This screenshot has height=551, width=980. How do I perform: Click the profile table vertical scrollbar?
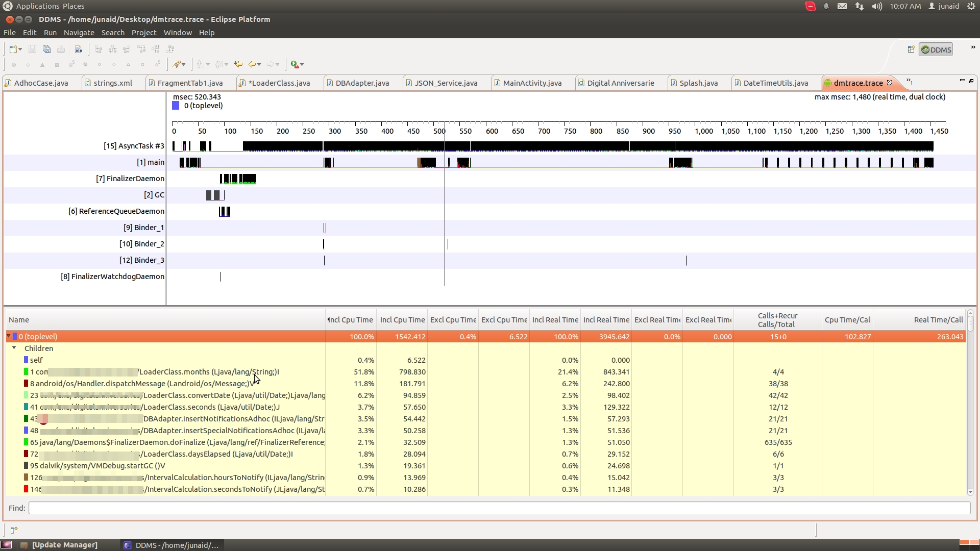(970, 403)
